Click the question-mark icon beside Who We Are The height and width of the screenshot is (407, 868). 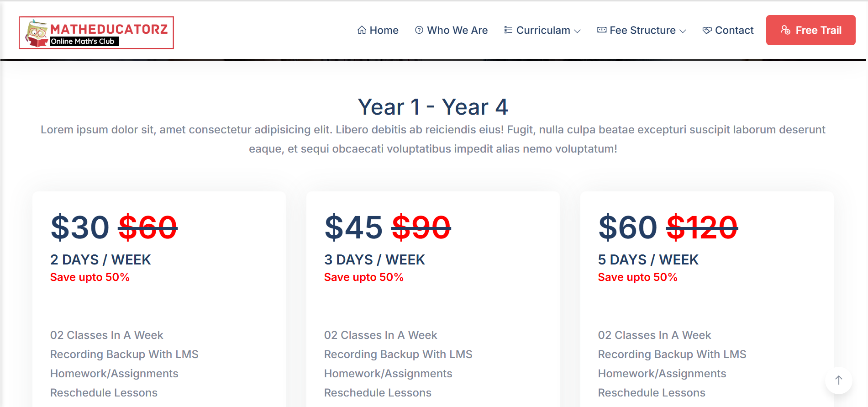click(419, 30)
